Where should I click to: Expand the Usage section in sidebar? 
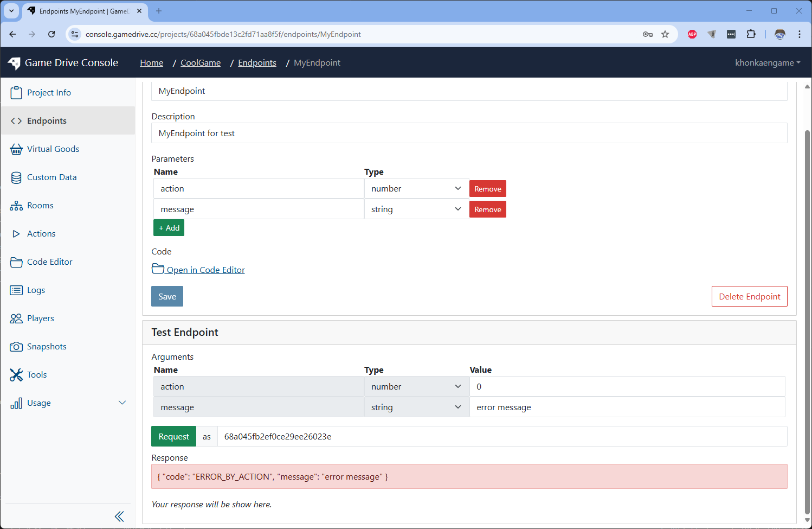pos(122,403)
